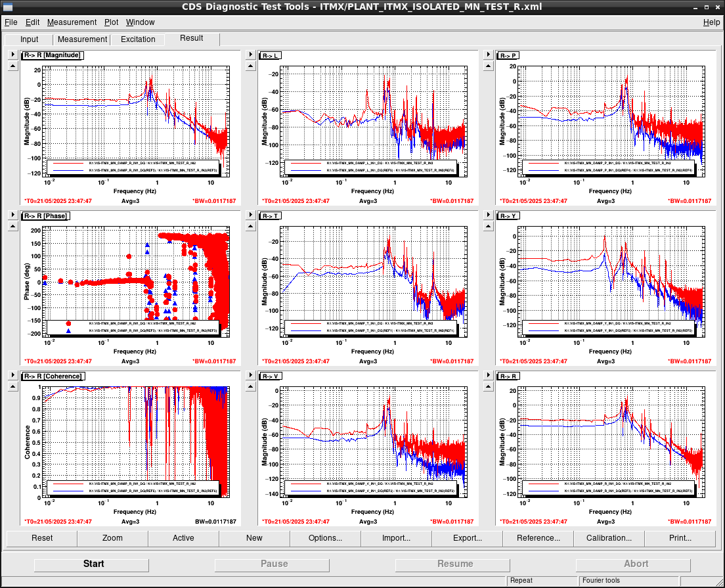The width and height of the screenshot is (725, 588).
Task: Open the Window menu
Action: pos(140,22)
